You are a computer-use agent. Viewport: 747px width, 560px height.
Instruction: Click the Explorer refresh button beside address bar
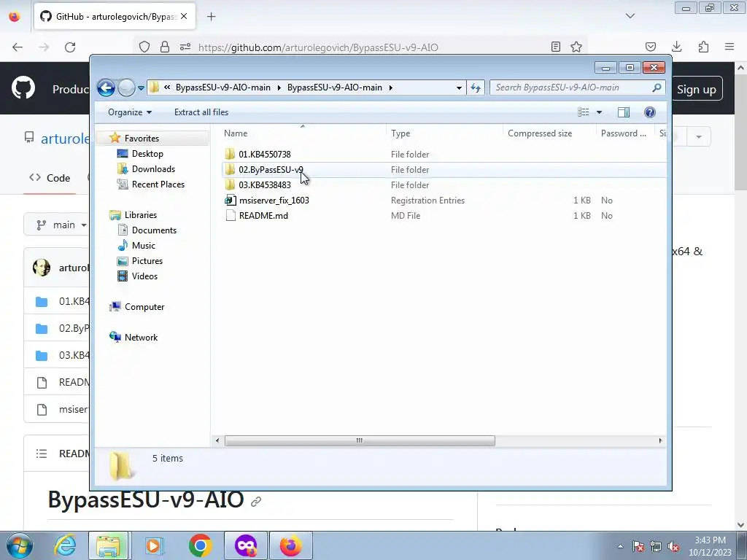[x=476, y=87]
